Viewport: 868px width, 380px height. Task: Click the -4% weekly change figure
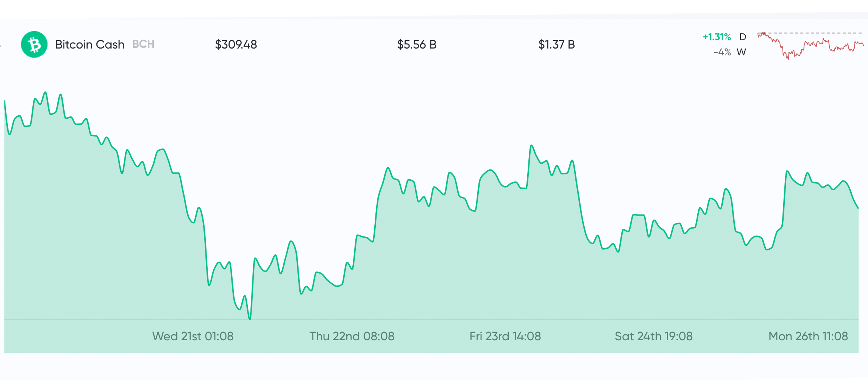722,52
